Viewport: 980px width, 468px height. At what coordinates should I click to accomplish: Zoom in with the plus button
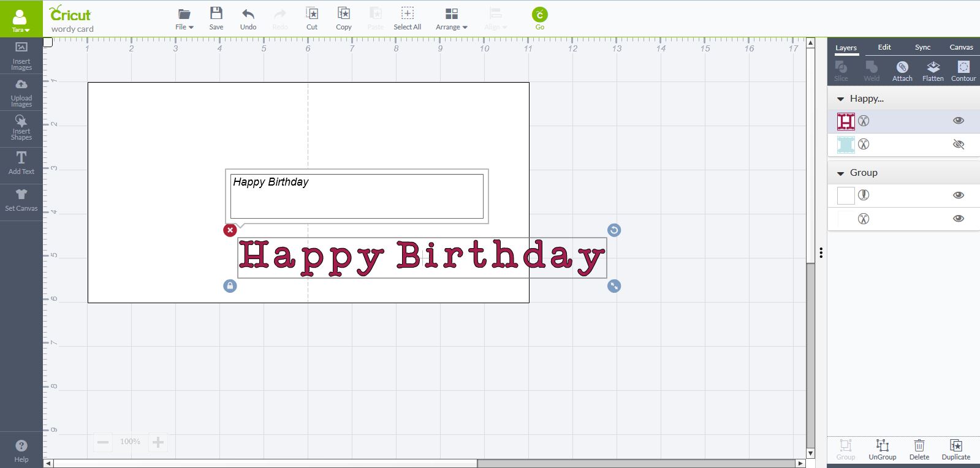coord(158,442)
